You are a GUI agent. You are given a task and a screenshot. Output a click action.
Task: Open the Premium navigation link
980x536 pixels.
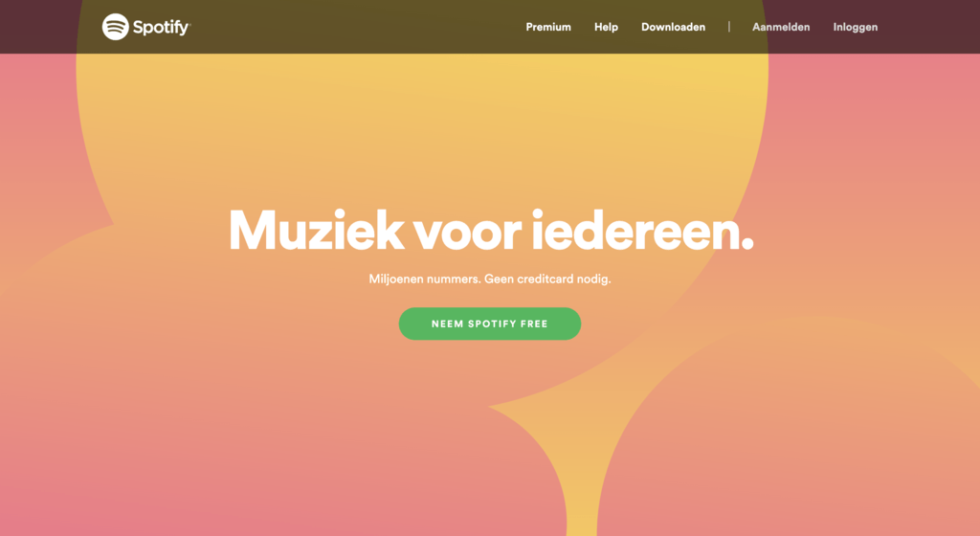click(548, 27)
